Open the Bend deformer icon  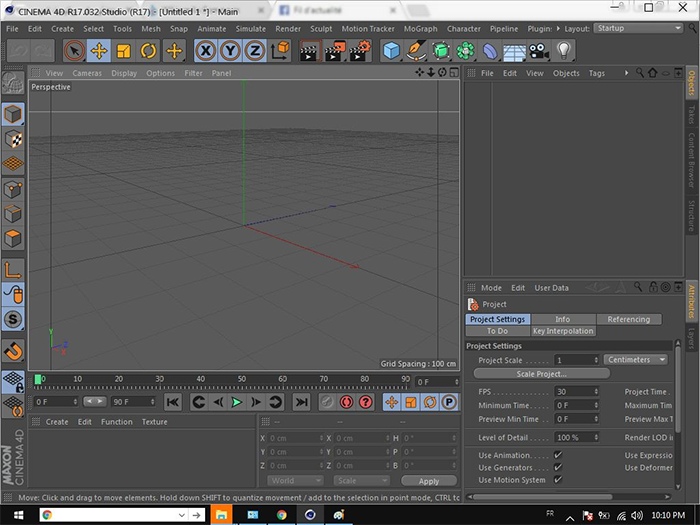490,51
